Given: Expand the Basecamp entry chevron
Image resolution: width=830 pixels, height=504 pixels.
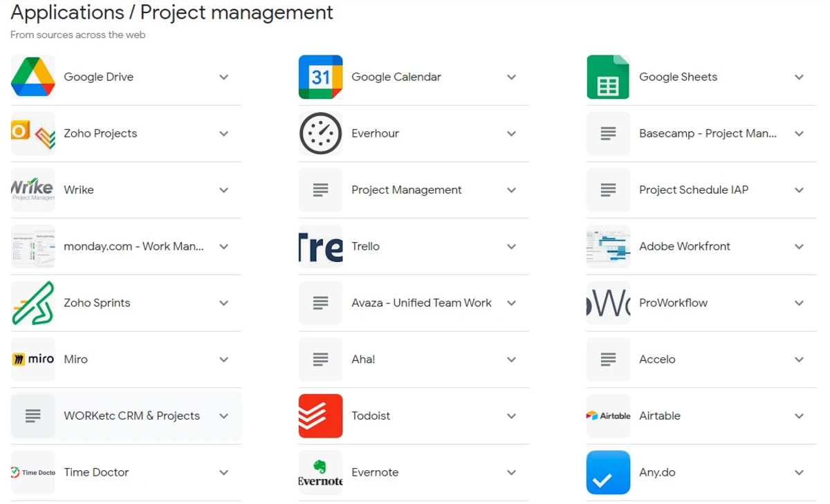Looking at the screenshot, I should point(799,134).
